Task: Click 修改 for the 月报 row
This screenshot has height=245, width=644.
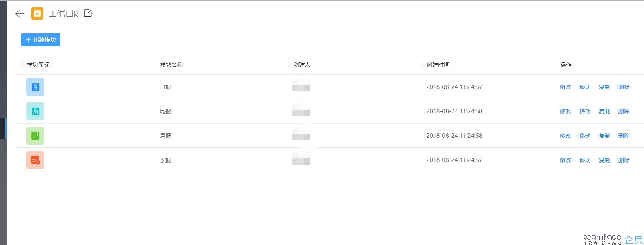Action: coord(565,136)
